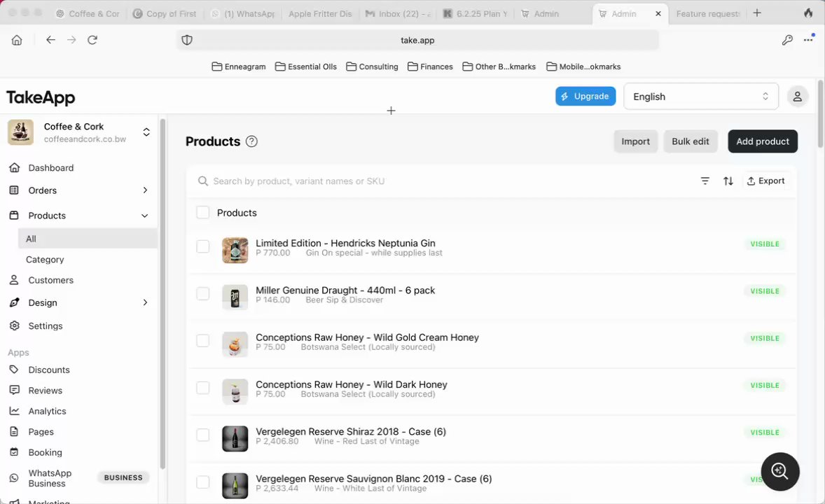This screenshot has width=825, height=504.
Task: Open Customers in sidebar
Action: pyautogui.click(x=50, y=280)
